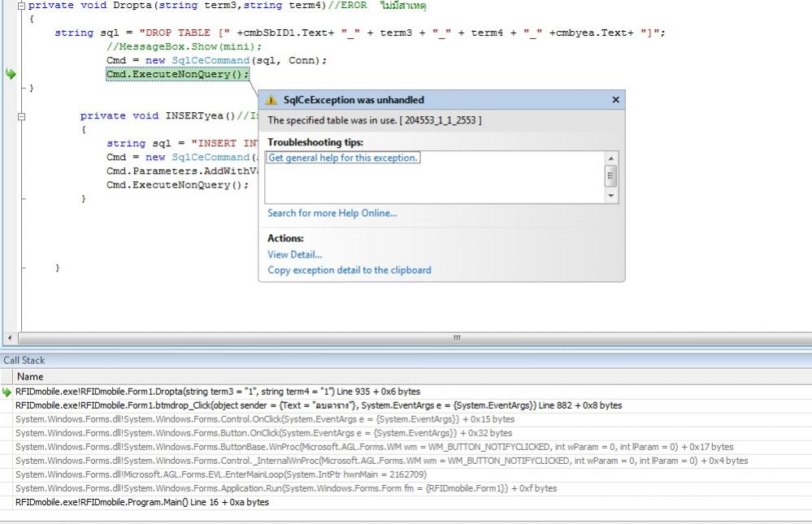812x524 pixels.
Task: Select the EVL.EnterMainLoop stack frame
Action: pyautogui.click(x=220, y=474)
